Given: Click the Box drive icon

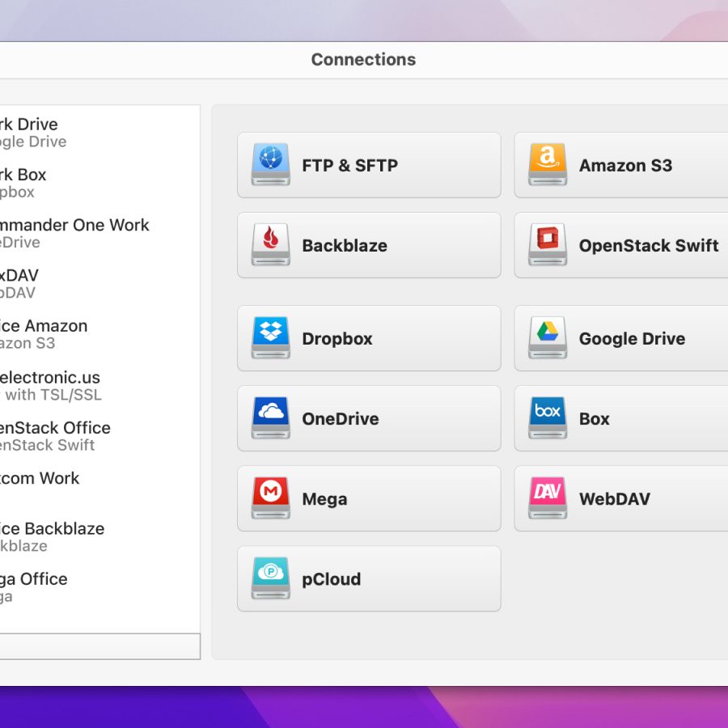Looking at the screenshot, I should pyautogui.click(x=548, y=418).
